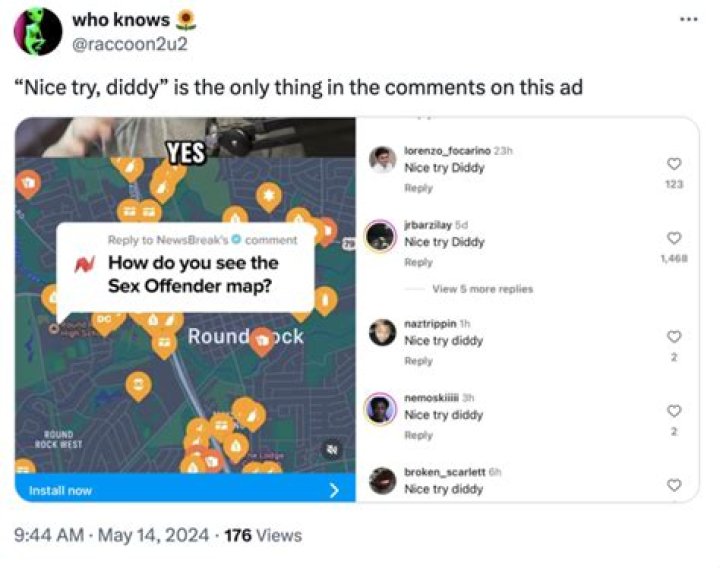720x568 pixels.
Task: Open the who knows profile avatar
Action: 38,32
